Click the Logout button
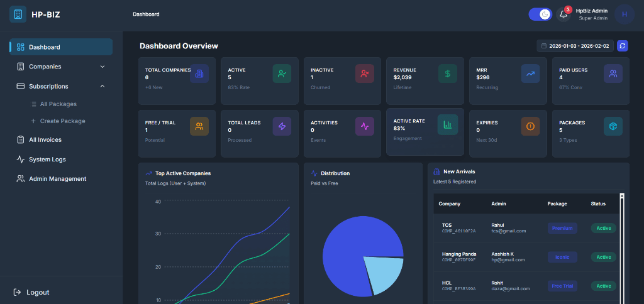Image resolution: width=644 pixels, height=304 pixels. [31, 292]
